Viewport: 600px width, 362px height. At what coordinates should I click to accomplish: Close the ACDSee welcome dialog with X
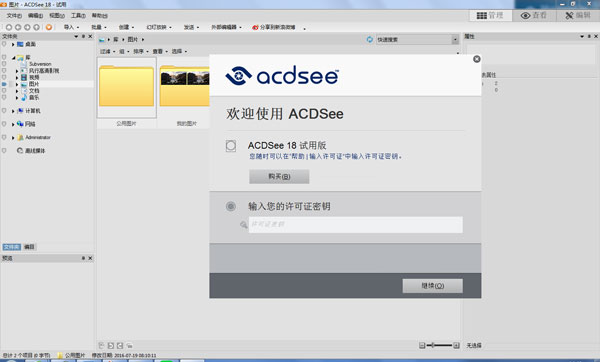[477, 59]
